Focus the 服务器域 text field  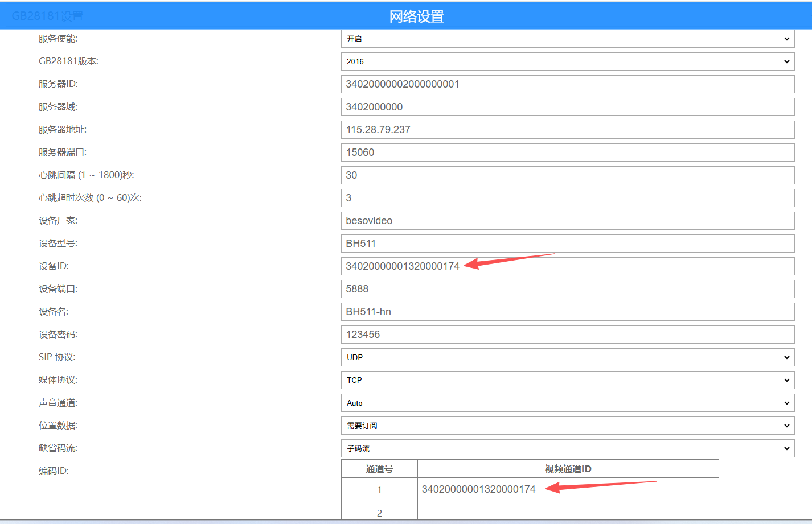[567, 107]
